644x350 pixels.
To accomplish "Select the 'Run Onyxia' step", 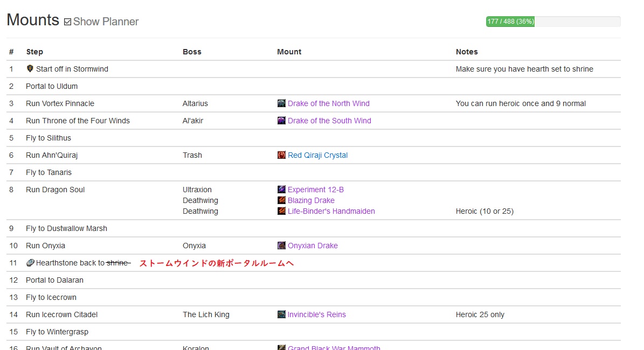I will coord(46,246).
